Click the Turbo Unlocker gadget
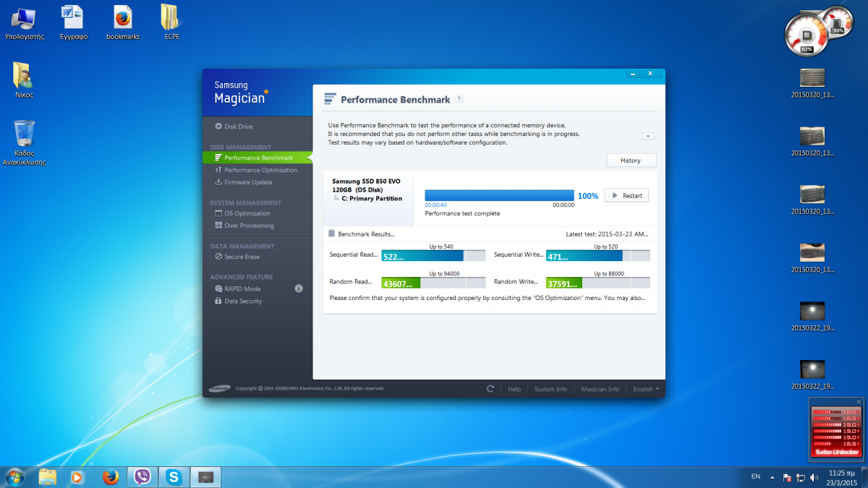 (836, 433)
